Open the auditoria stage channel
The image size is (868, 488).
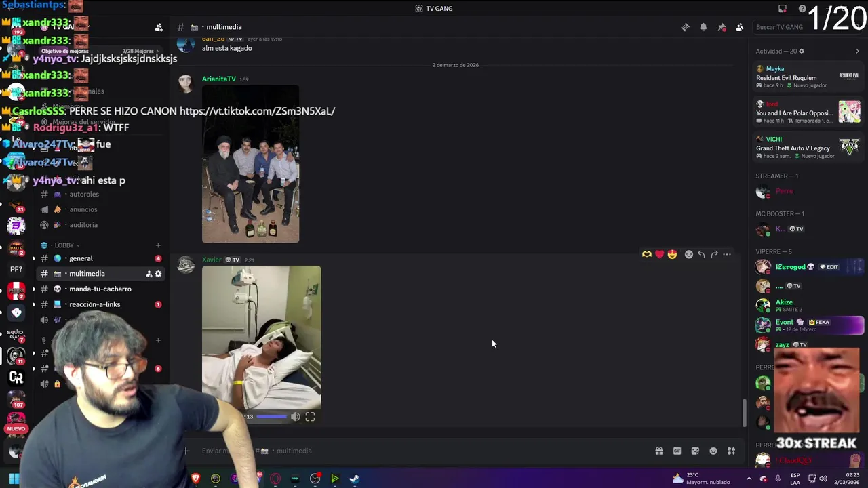(x=100, y=225)
